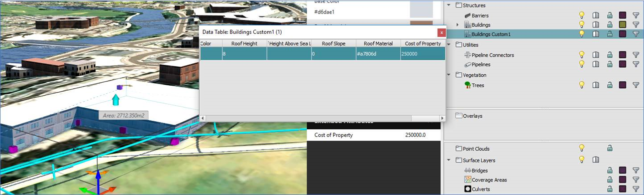Sort by Roof Material column header
This screenshot has height=195, width=644.
(x=378, y=43)
